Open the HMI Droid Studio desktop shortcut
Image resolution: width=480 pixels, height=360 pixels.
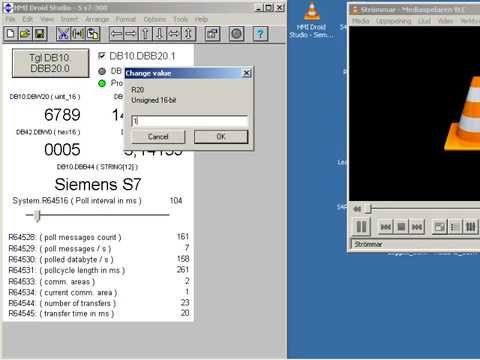click(x=311, y=20)
